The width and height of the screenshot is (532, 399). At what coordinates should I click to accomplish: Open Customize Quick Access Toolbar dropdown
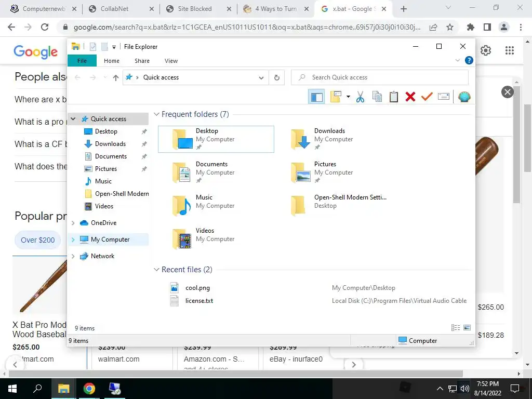[x=114, y=47]
